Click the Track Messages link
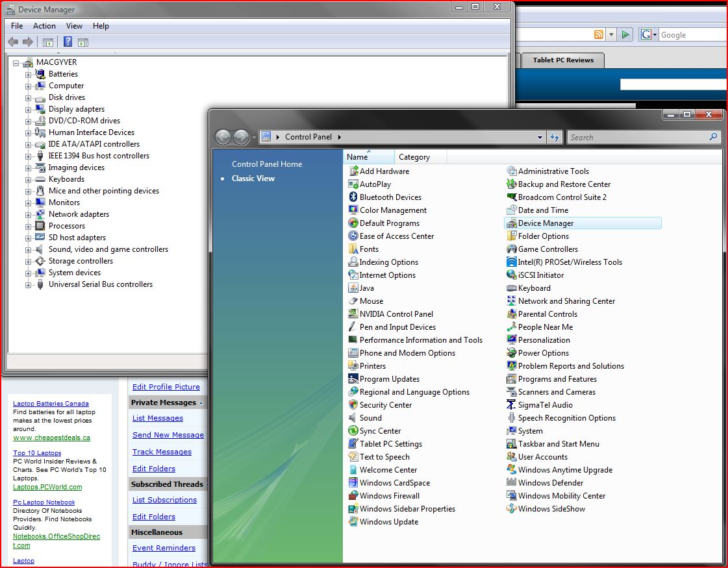This screenshot has height=568, width=728. (x=162, y=452)
